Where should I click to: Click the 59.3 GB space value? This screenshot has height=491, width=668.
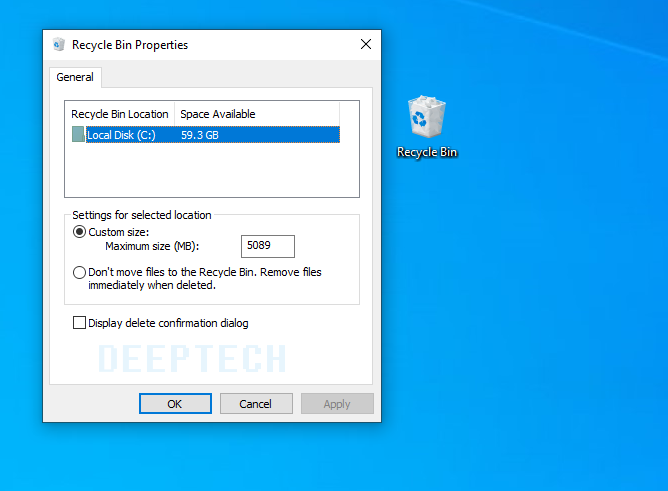point(200,135)
